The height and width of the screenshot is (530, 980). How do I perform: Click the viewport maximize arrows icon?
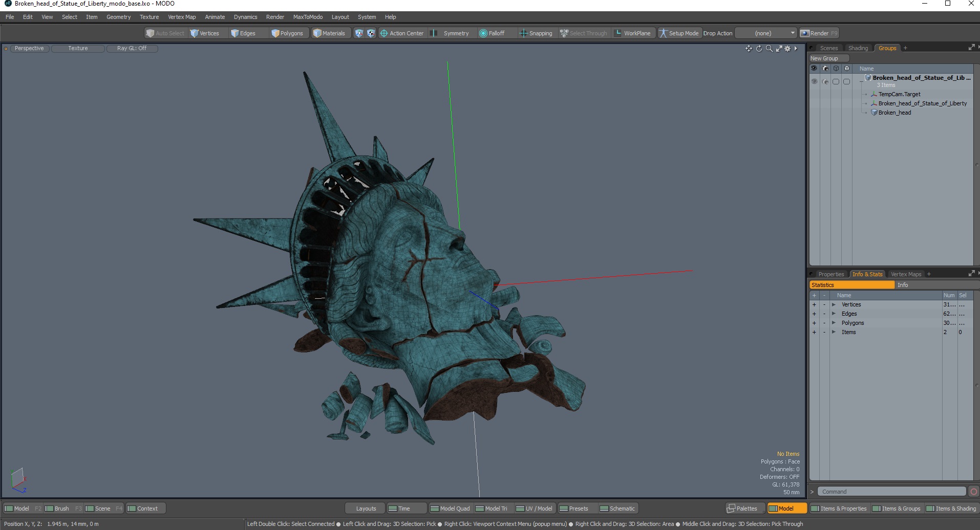coord(779,49)
